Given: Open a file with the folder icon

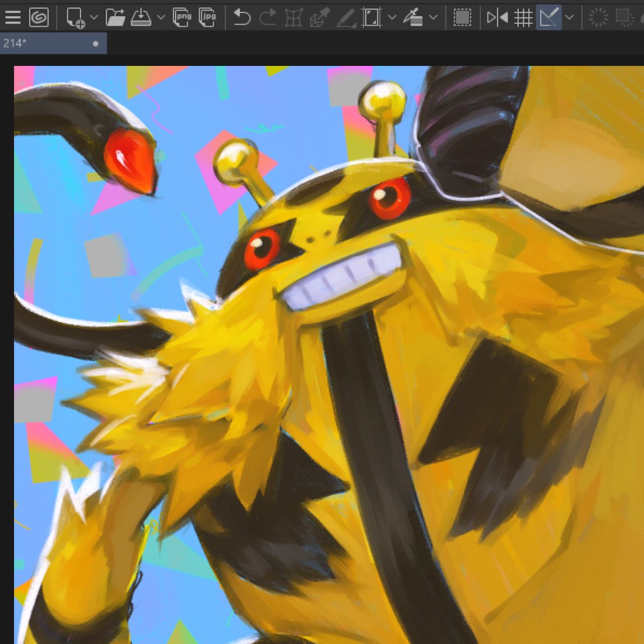Looking at the screenshot, I should coord(115,18).
